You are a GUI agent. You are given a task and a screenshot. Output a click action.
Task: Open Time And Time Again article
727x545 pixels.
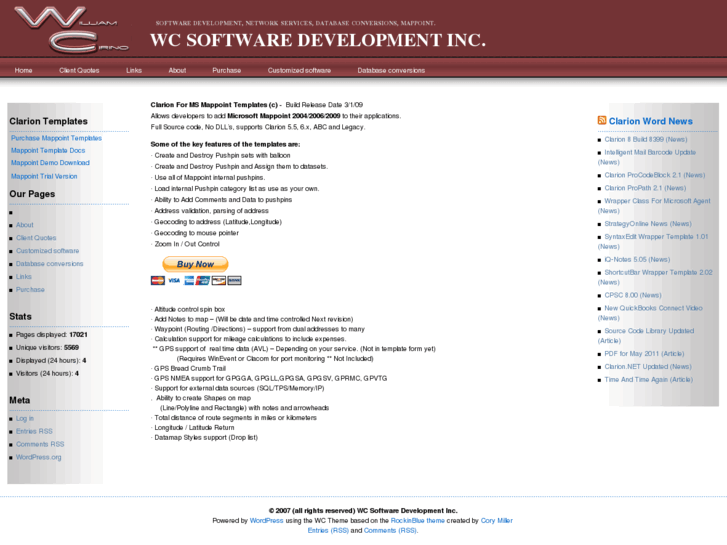(649, 380)
